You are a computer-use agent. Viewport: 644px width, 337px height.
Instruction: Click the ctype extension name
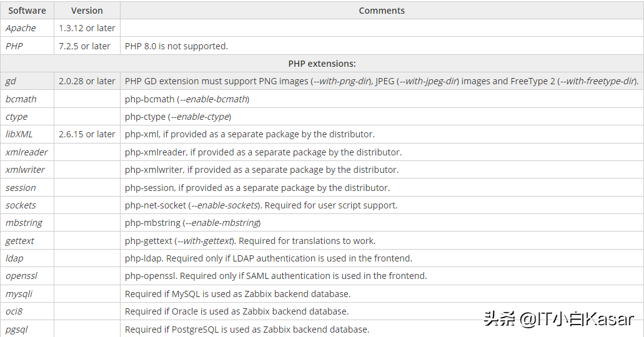coord(17,117)
